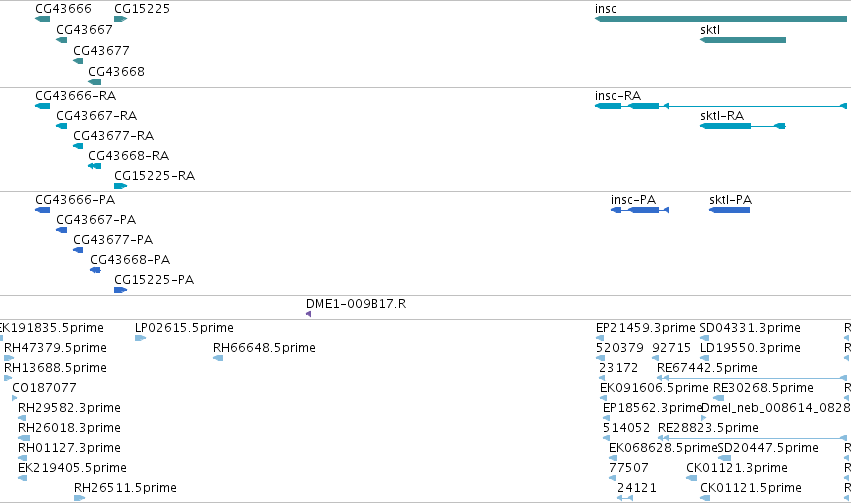The height and width of the screenshot is (503, 851).
Task: Click the CG43666-PA protein bar
Action: coord(42,210)
